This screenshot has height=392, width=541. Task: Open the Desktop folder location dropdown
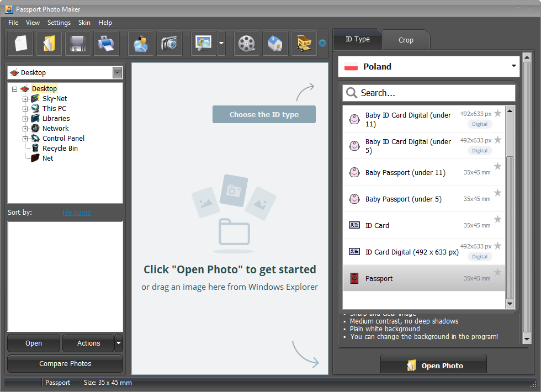[x=117, y=72]
